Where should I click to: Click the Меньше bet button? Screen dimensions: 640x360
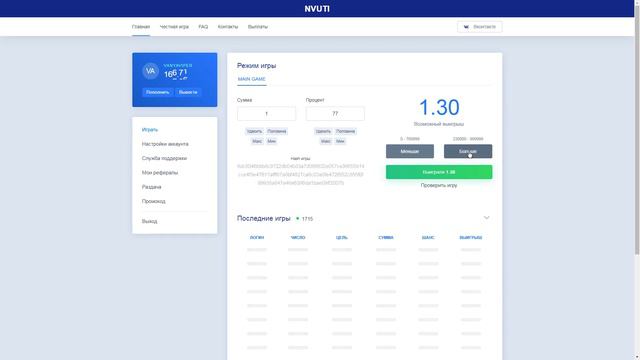(410, 151)
